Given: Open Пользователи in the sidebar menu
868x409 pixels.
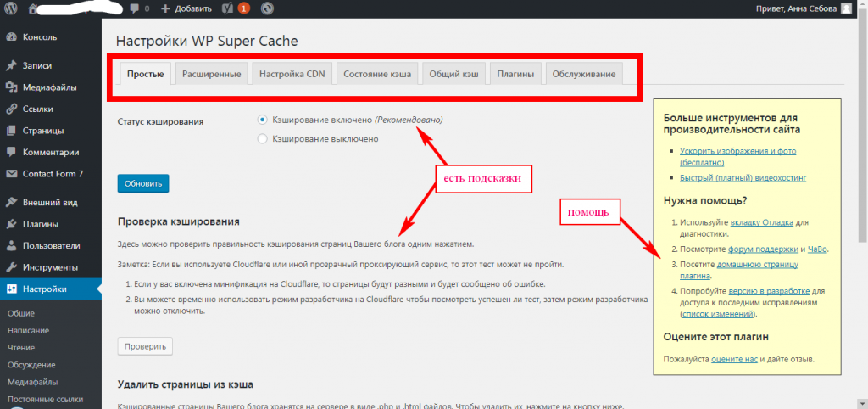Looking at the screenshot, I should pyautogui.click(x=51, y=246).
